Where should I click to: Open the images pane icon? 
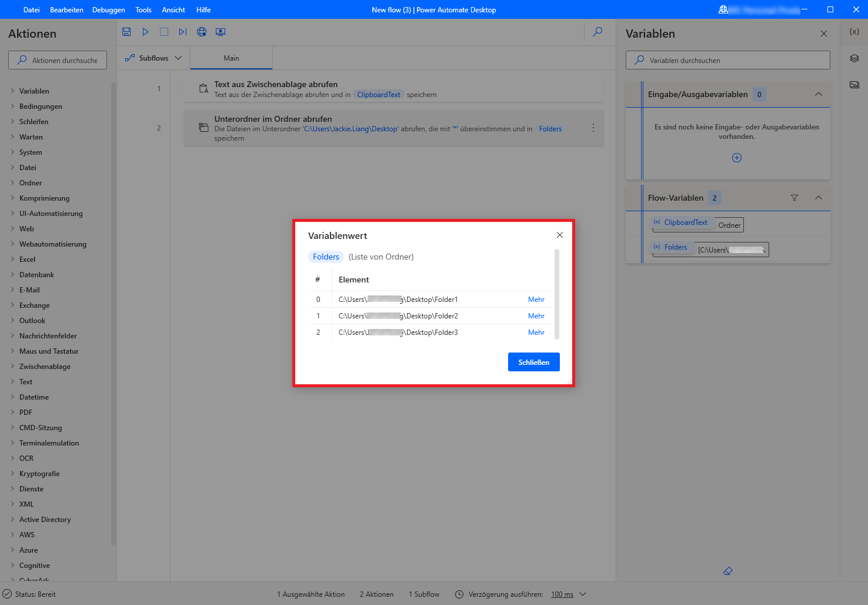(x=854, y=85)
